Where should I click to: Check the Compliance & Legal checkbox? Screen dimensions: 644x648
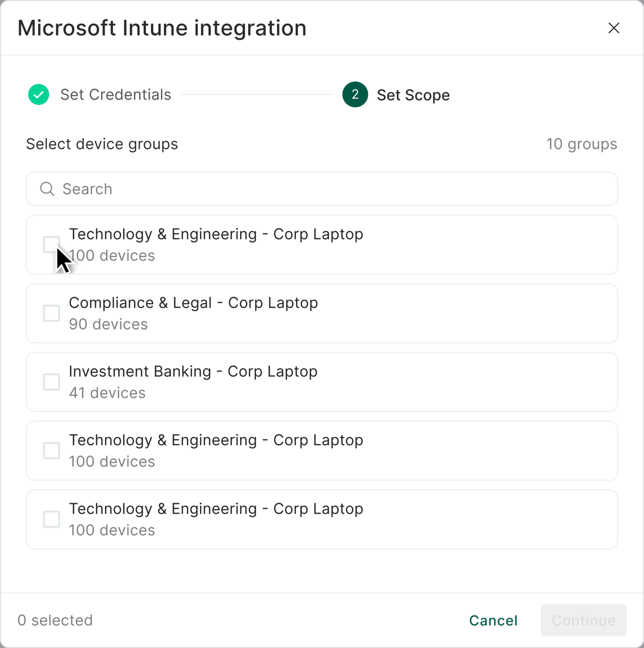tap(52, 313)
